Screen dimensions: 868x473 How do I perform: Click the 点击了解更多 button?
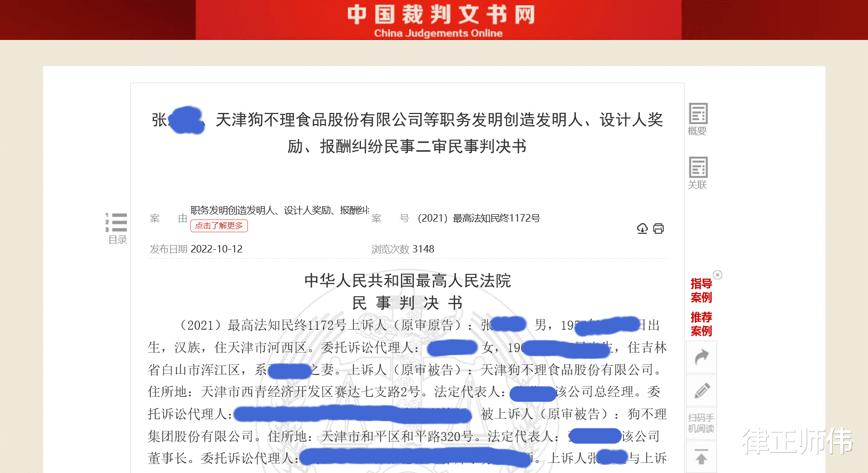(x=219, y=225)
